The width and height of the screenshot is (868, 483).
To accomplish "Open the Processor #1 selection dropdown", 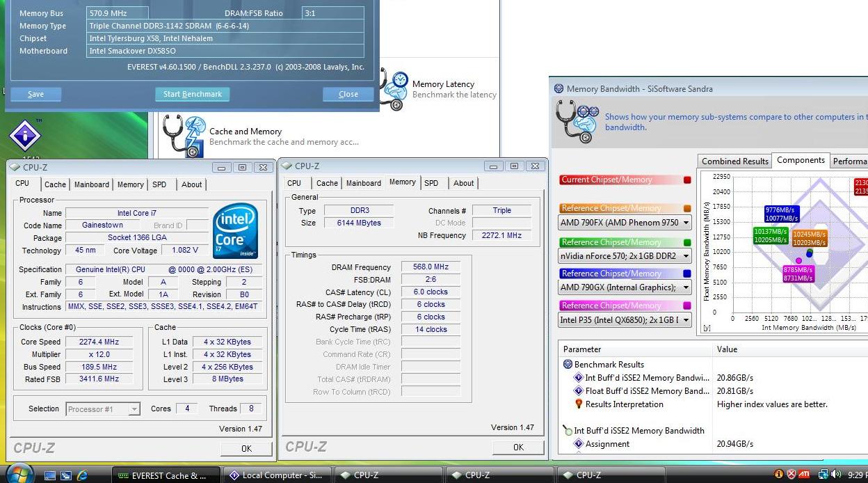I will point(103,409).
